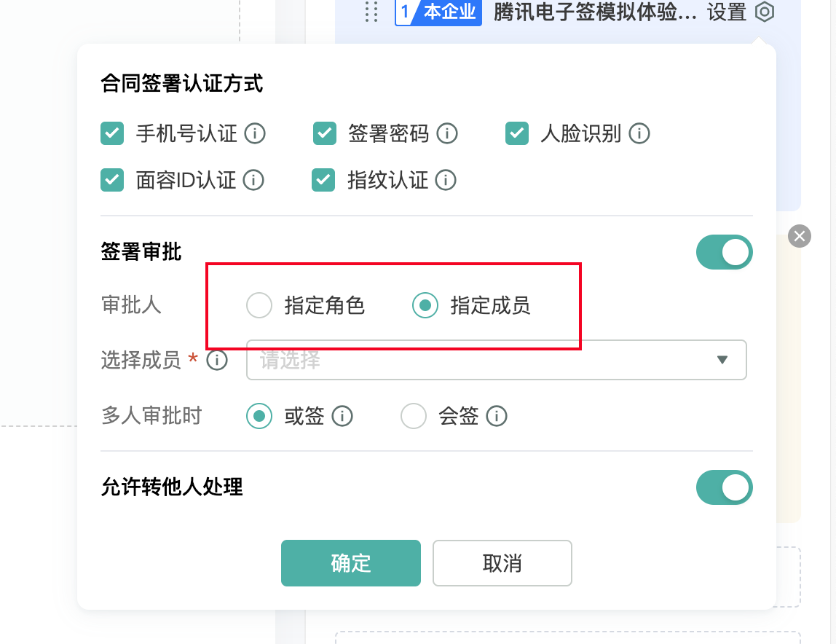Click info icon next to 手机号认证

[255, 133]
